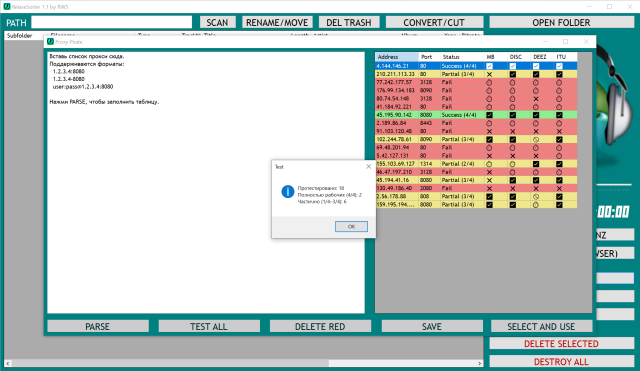Image resolution: width=640 pixels, height=371 pixels.
Task: Click the horizontal scrollbar right arrow
Action: (x=480, y=363)
